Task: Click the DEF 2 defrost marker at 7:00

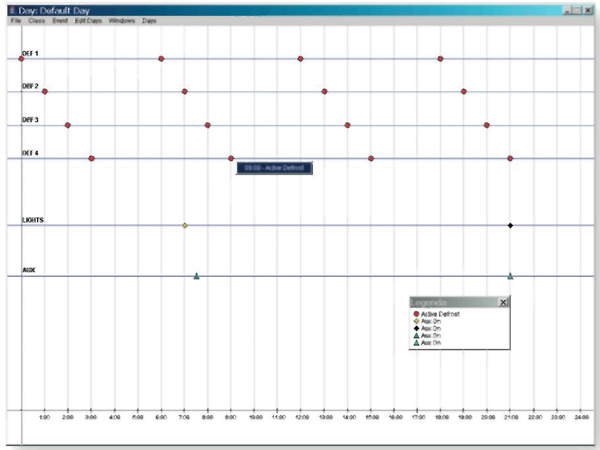Action: pyautogui.click(x=184, y=91)
